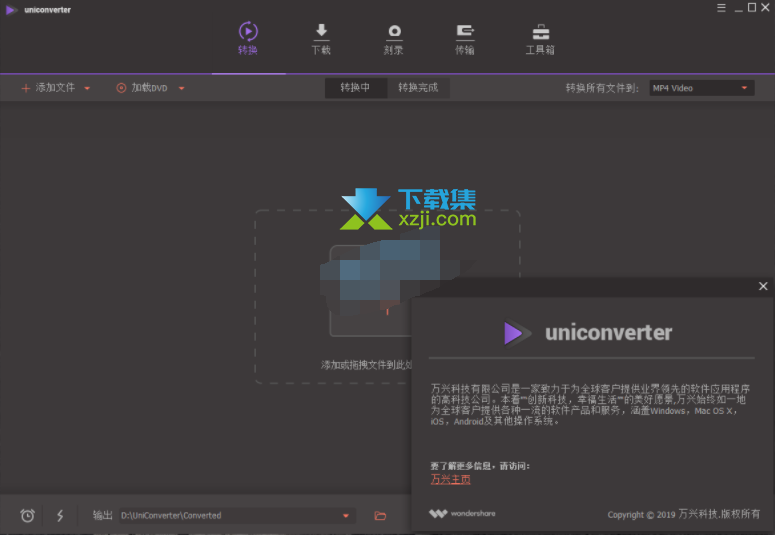Click the purple uniconverter logo in About dialog
The height and width of the screenshot is (535, 775).
517,333
